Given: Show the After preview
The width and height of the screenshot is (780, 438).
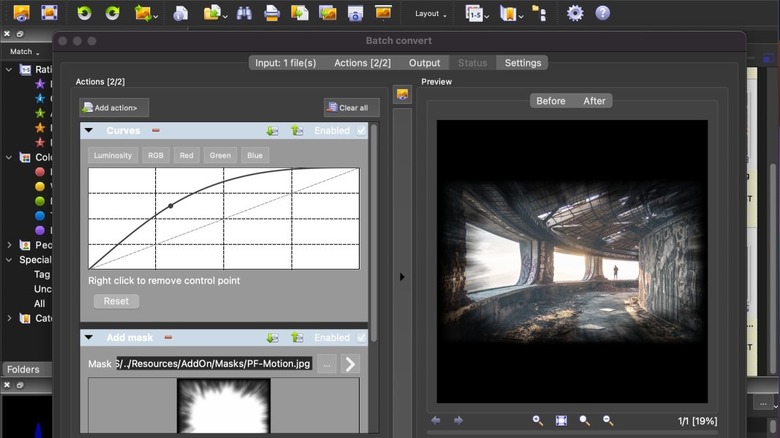Looking at the screenshot, I should 594,101.
